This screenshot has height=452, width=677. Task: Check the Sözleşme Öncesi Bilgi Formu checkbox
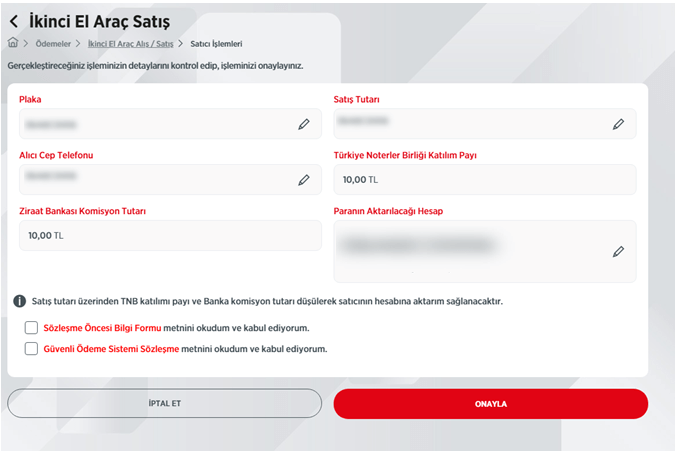click(x=31, y=328)
